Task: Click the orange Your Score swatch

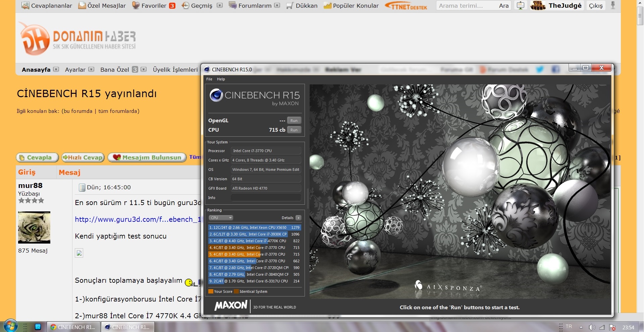Action: (x=211, y=291)
